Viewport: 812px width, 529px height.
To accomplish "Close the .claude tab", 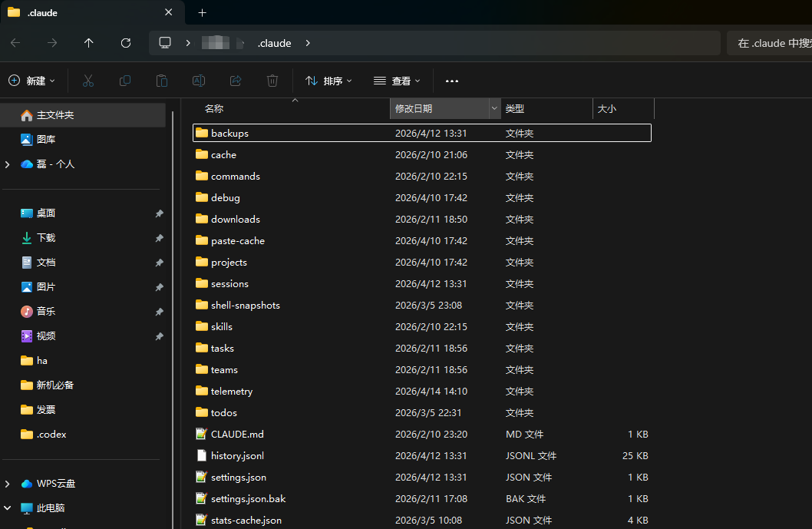I will pyautogui.click(x=168, y=12).
